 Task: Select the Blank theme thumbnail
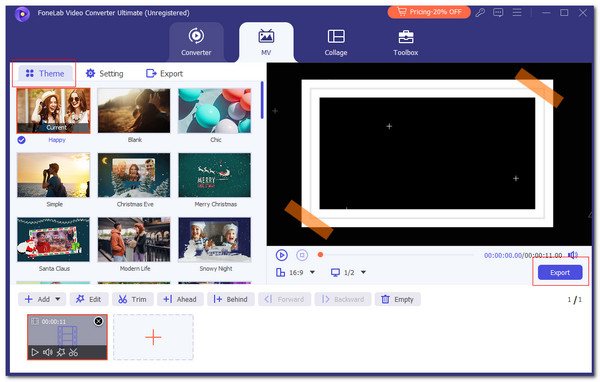click(x=134, y=111)
